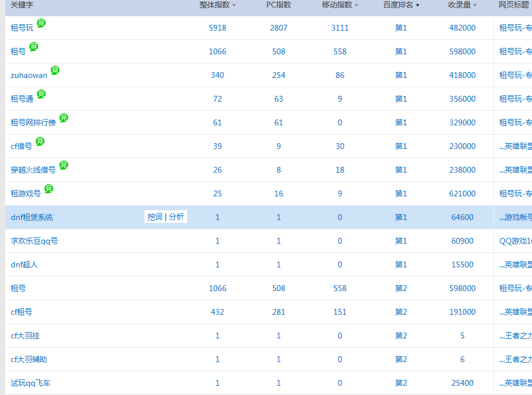This screenshot has width=532, height=395.
Task: Click the 网页标题 column header
Action: 514,5
